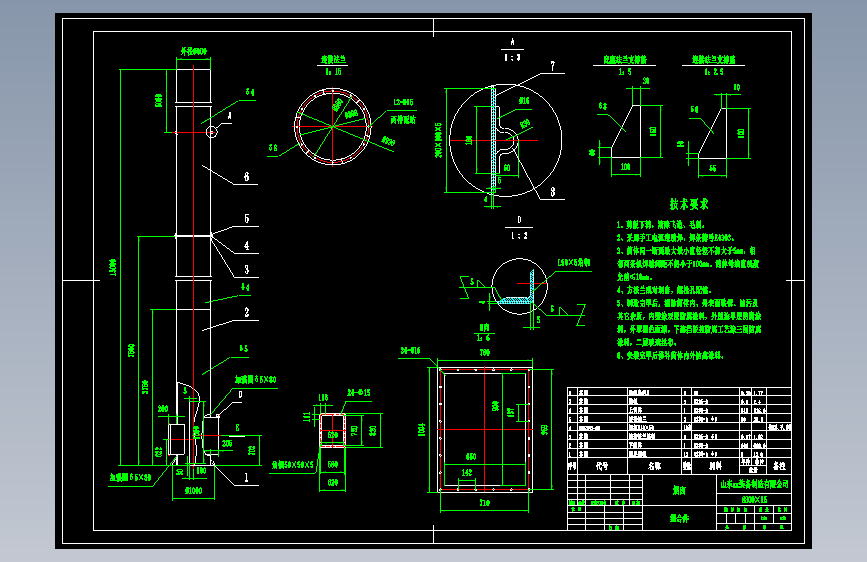The height and width of the screenshot is (562, 867).
Task: Select part callout number 8 in detail A
Action: [552, 192]
